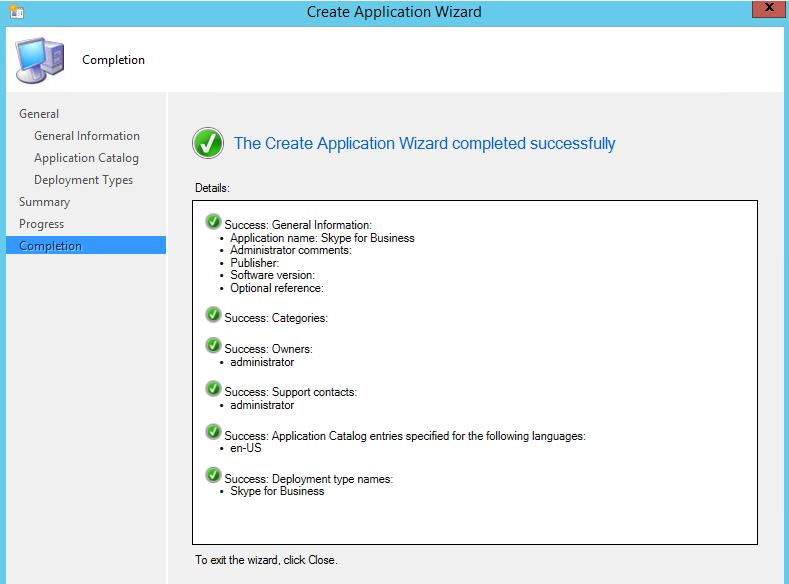Jump to the Summary step

[44, 202]
